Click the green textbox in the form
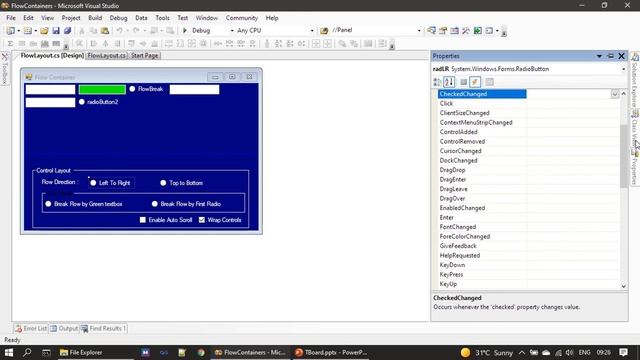The width and height of the screenshot is (640, 360). pyautogui.click(x=102, y=89)
